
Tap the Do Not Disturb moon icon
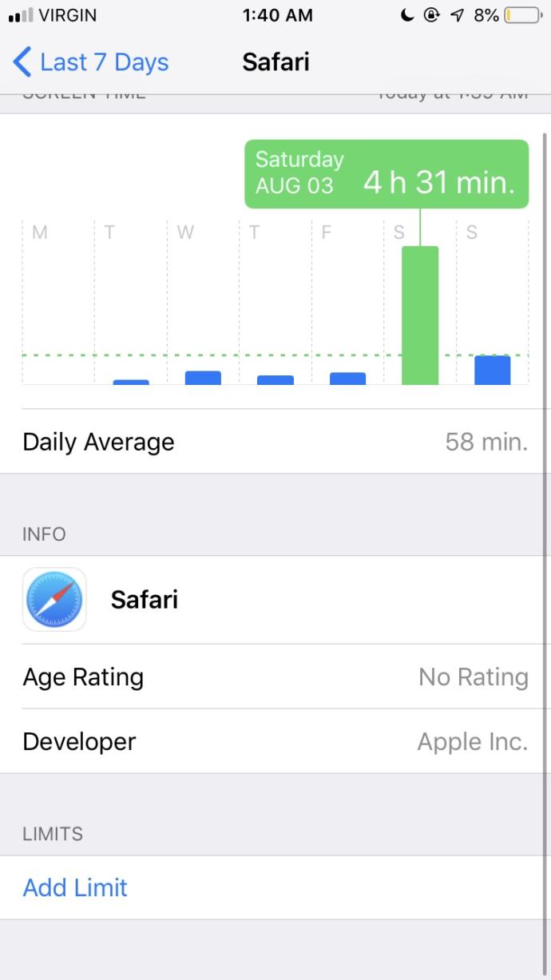tap(408, 15)
